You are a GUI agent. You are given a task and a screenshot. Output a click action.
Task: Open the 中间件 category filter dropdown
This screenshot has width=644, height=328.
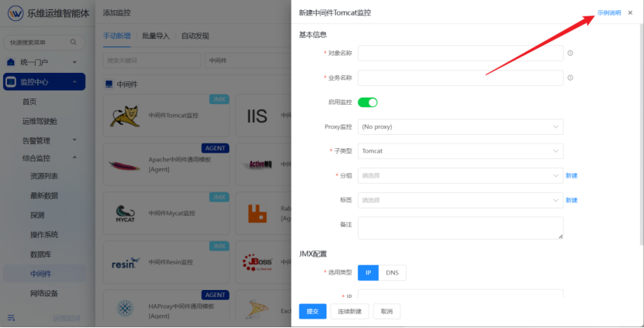(248, 60)
